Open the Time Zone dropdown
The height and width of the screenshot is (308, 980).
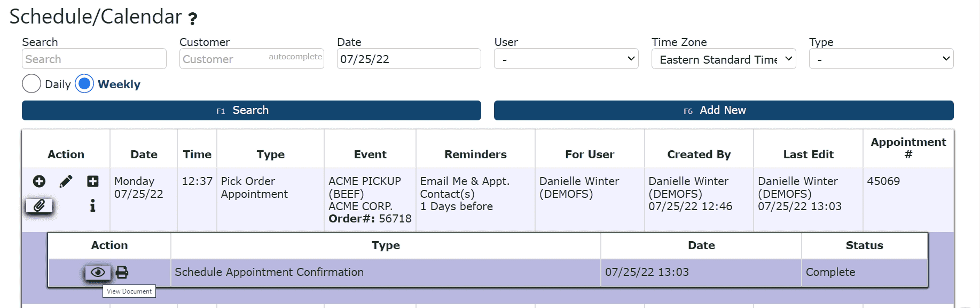point(724,59)
